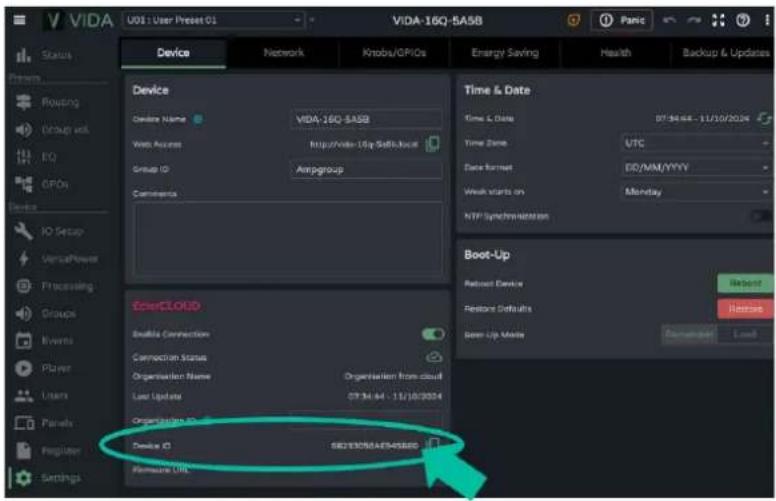Switch to the Backup & Updates tab
The image size is (776, 501).
coord(725,53)
